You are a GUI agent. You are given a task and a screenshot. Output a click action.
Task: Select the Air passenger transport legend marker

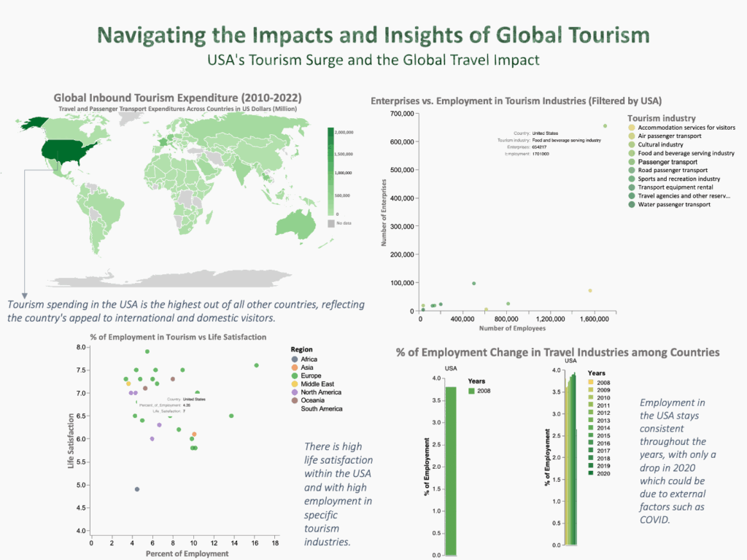coord(630,136)
